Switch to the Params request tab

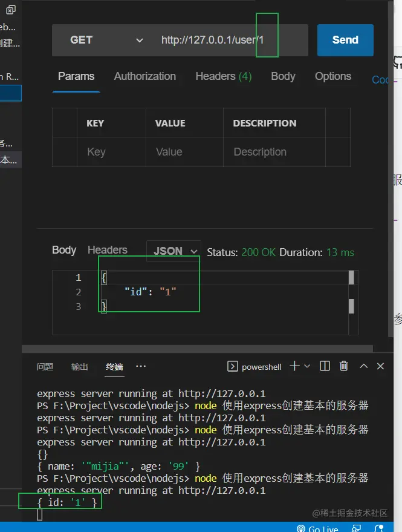[x=76, y=76]
